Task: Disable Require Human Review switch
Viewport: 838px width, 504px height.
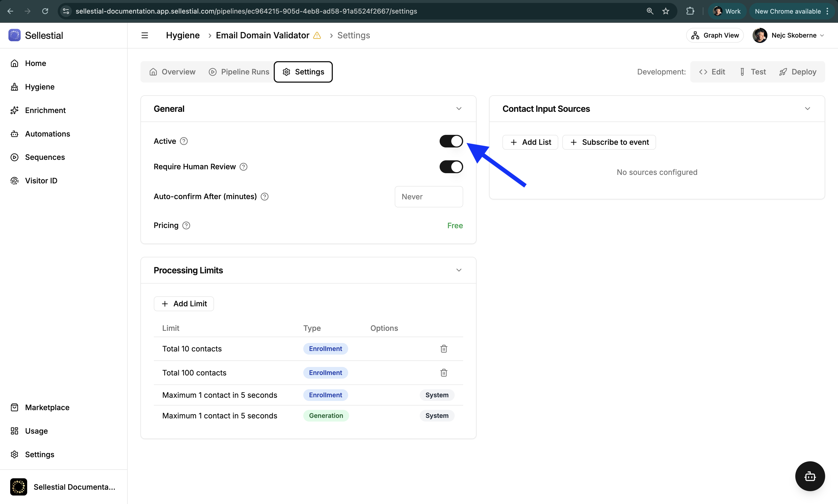Action: pos(451,167)
